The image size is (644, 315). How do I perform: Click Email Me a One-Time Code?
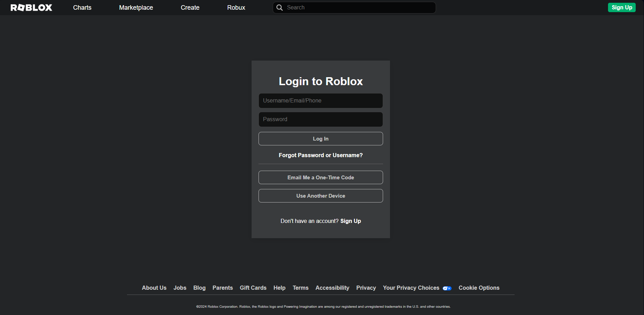click(x=321, y=178)
